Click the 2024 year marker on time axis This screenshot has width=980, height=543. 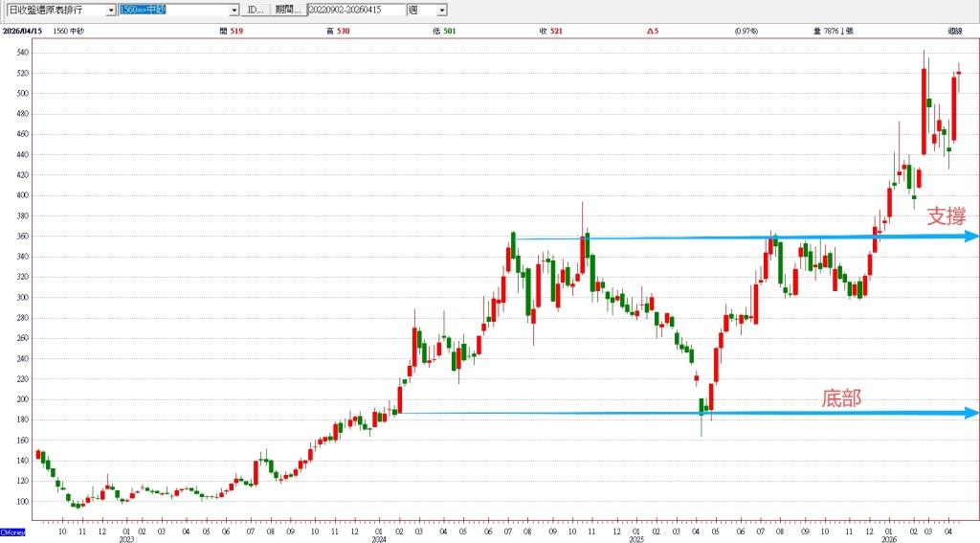coord(380,539)
